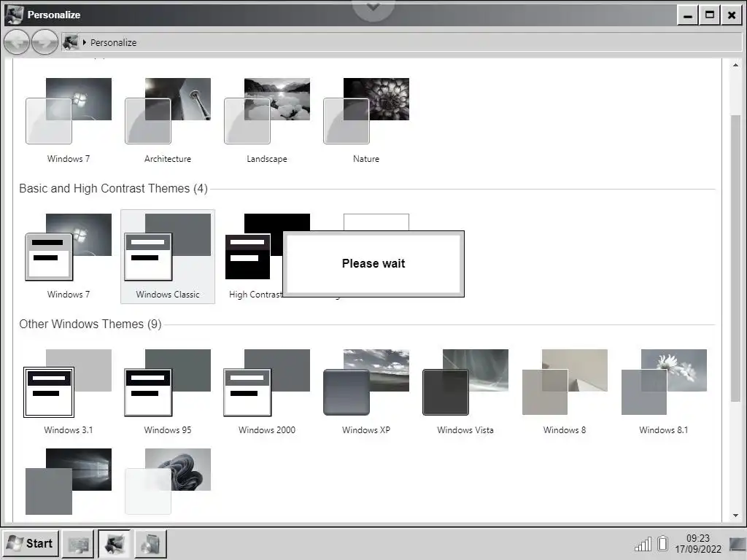The height and width of the screenshot is (560, 747).
Task: Close the Personalize window
Action: [731, 15]
